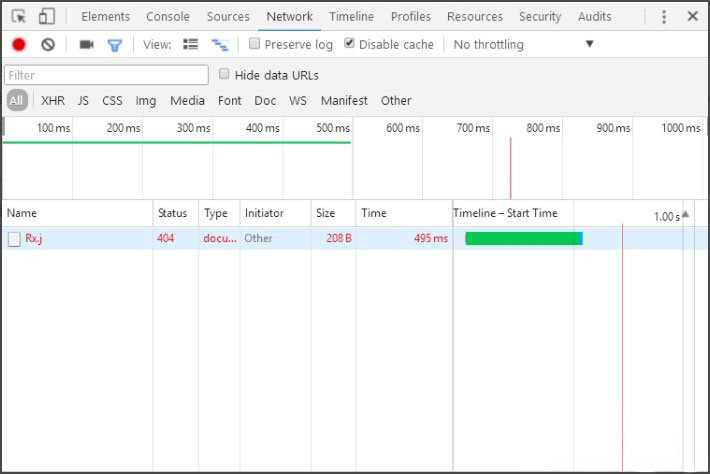This screenshot has height=474, width=710.
Task: Toggle the overview waterfall view icon
Action: pos(220,44)
